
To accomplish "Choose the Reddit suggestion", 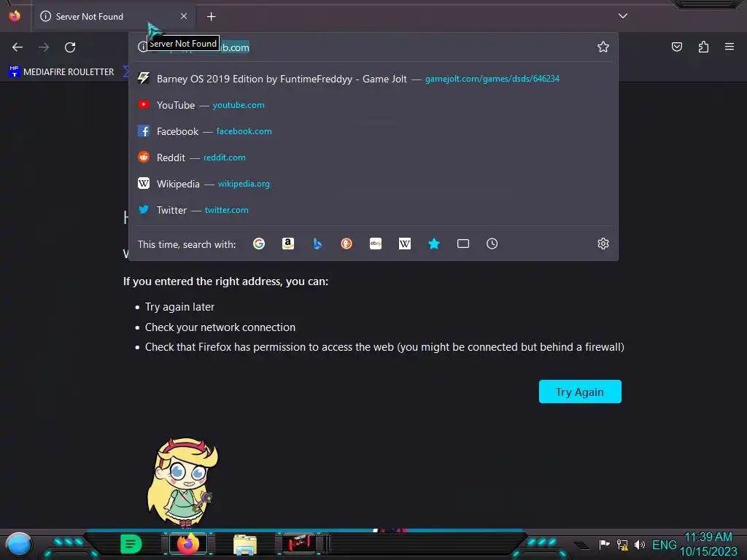I will pos(373,157).
